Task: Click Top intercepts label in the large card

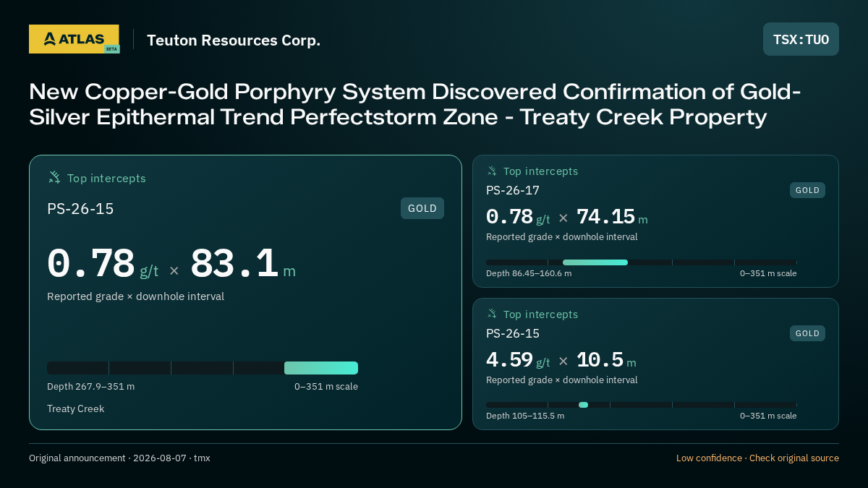Action: tap(106, 178)
